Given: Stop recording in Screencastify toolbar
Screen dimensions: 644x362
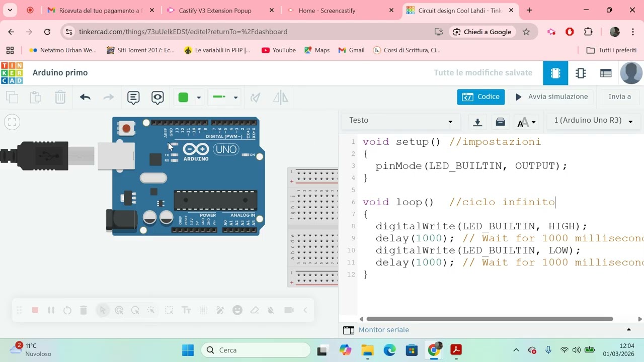Looking at the screenshot, I should pos(35,310).
